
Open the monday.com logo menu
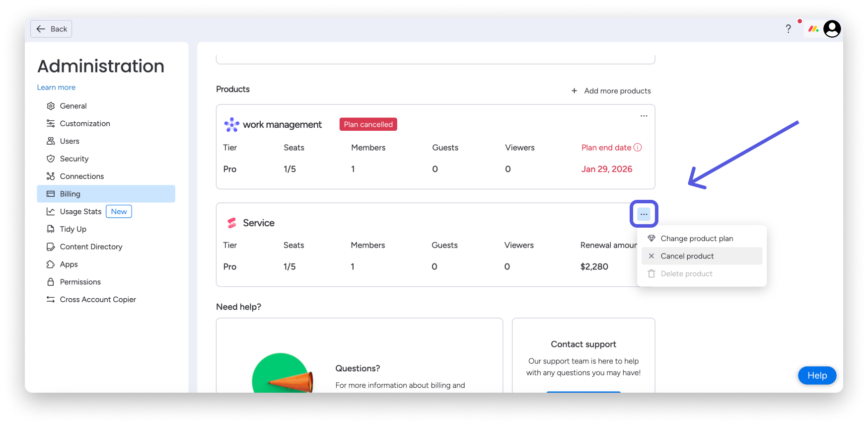[x=813, y=29]
